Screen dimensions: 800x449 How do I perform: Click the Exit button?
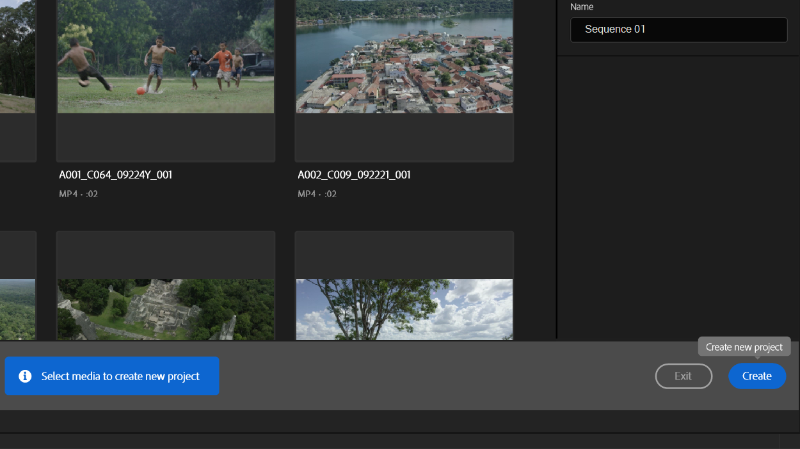(x=683, y=376)
